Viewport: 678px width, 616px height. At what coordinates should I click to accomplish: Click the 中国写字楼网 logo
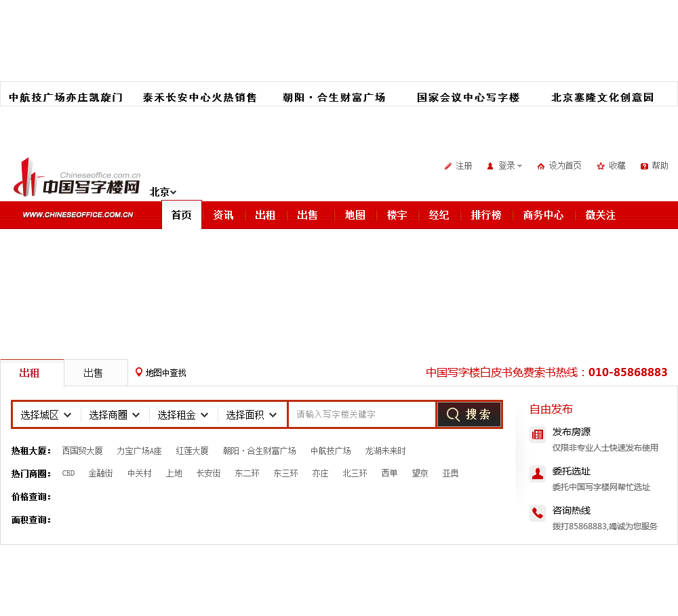(77, 178)
